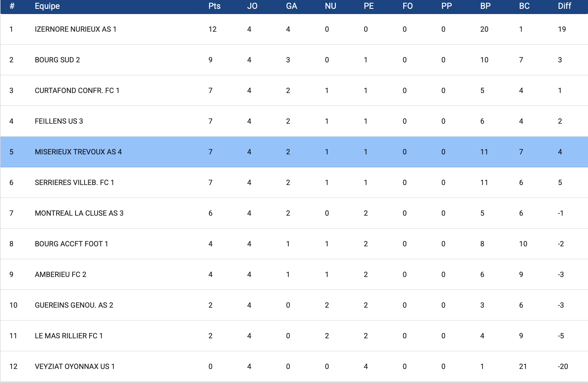Click the GA column header

[x=291, y=6]
